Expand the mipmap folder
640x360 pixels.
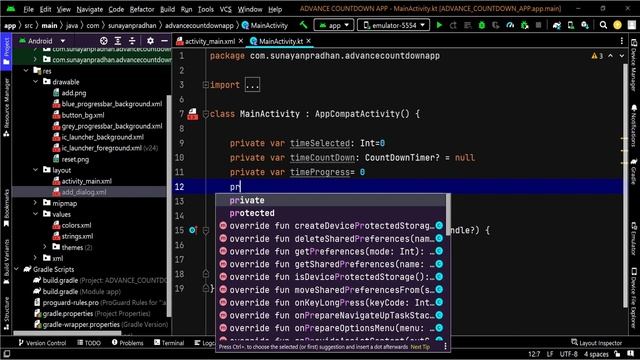pos(36,203)
